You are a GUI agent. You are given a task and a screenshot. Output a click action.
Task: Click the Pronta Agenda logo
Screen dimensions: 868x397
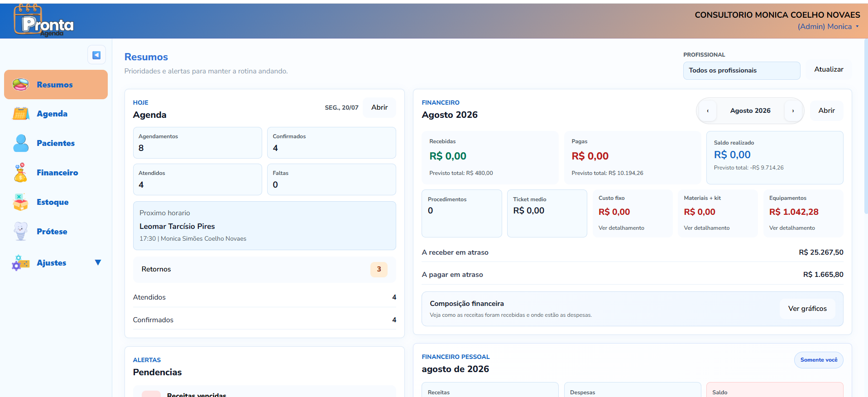(43, 21)
